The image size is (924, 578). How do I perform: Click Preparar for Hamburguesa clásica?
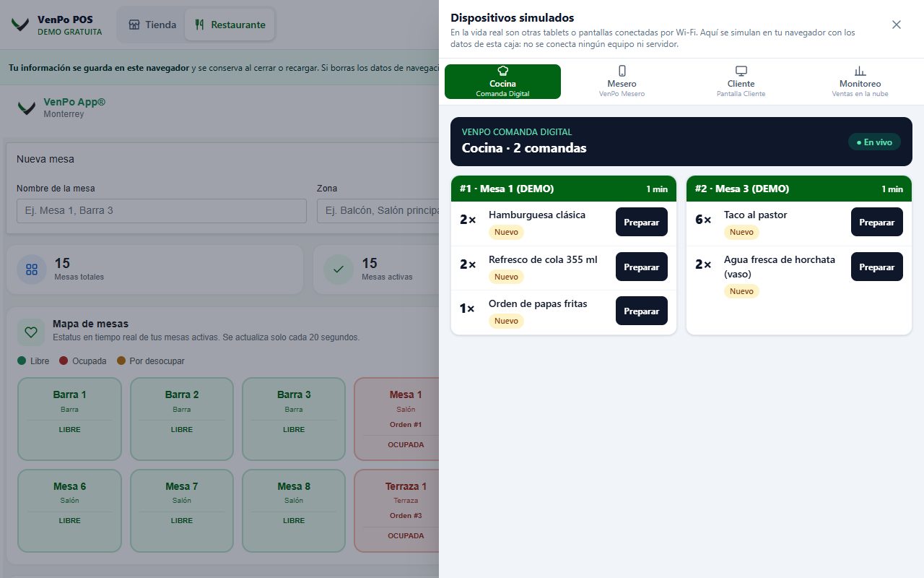point(642,223)
